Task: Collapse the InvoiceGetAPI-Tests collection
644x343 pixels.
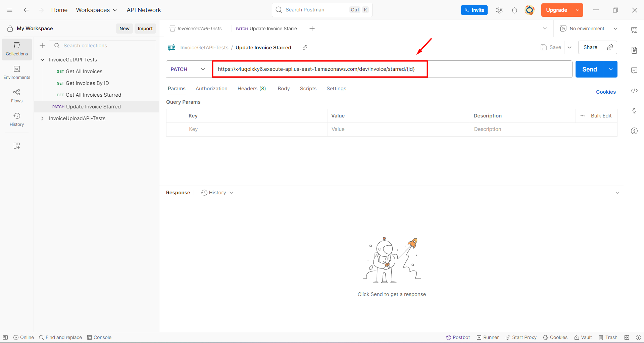Action: click(x=42, y=59)
